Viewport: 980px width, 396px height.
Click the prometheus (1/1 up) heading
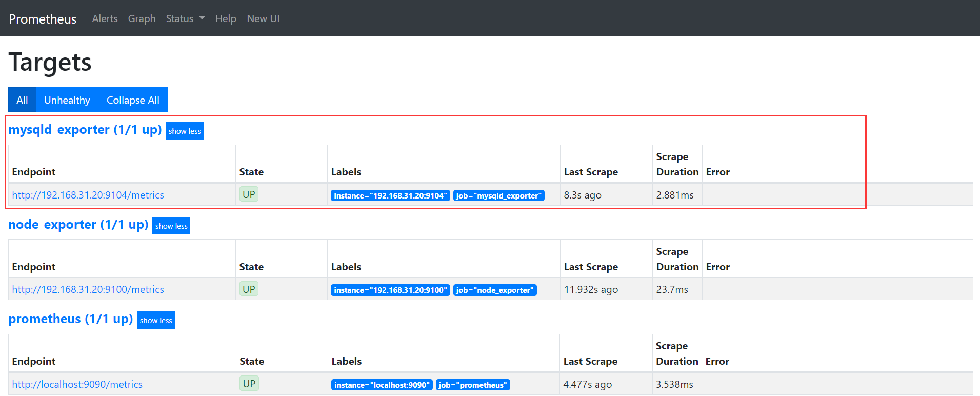click(71, 319)
